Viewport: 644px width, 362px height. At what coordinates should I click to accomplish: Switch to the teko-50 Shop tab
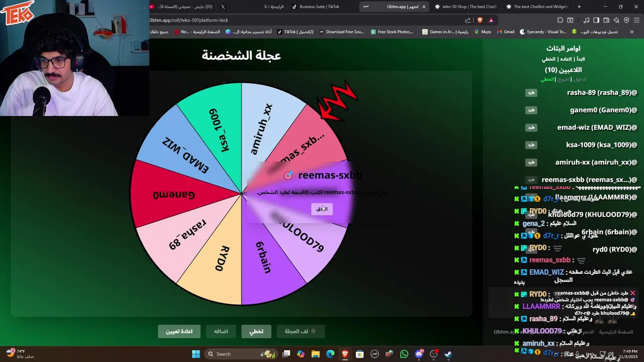465,7
